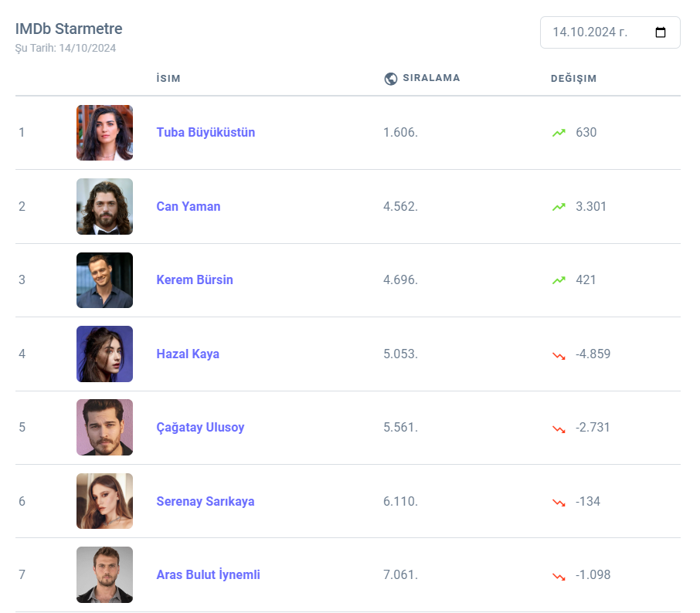Open Tuba Büyüküstün's name link

pos(206,133)
